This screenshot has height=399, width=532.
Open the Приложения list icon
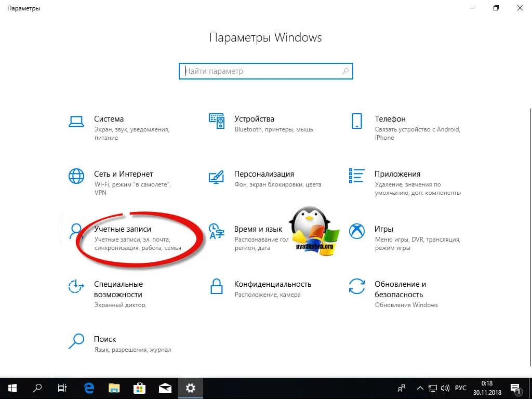[356, 176]
